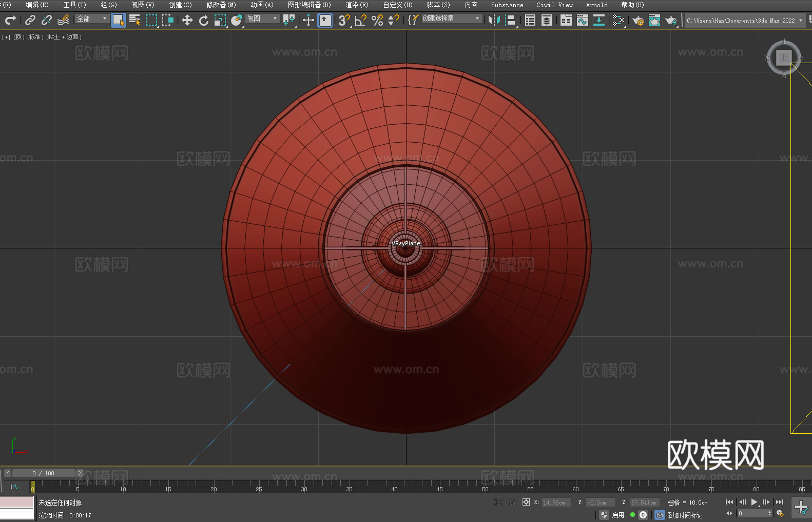Select the Move transform tool
Viewport: 812px width, 522px height.
pyautogui.click(x=187, y=20)
